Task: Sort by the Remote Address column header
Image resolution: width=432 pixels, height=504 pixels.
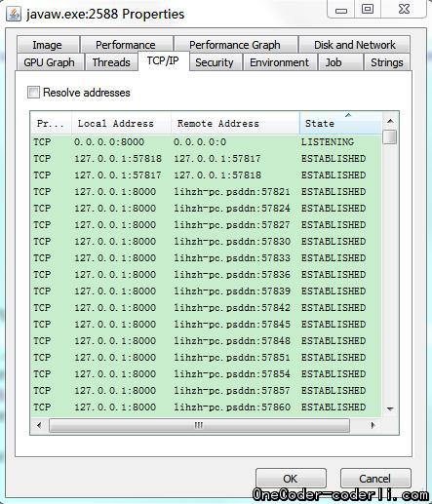Action: point(235,123)
